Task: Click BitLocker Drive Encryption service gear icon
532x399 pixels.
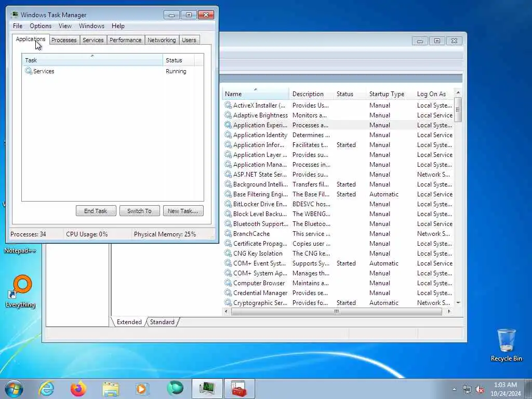Action: (228, 204)
